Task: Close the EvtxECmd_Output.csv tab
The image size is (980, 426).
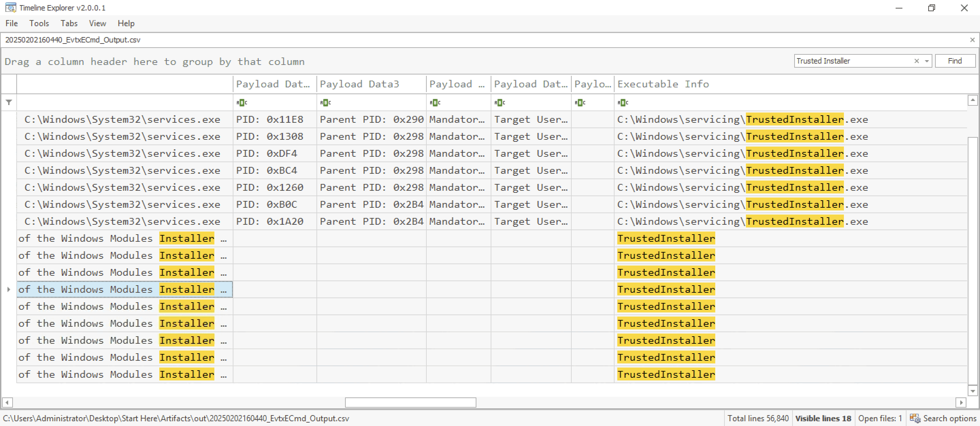Action: click(x=972, y=40)
